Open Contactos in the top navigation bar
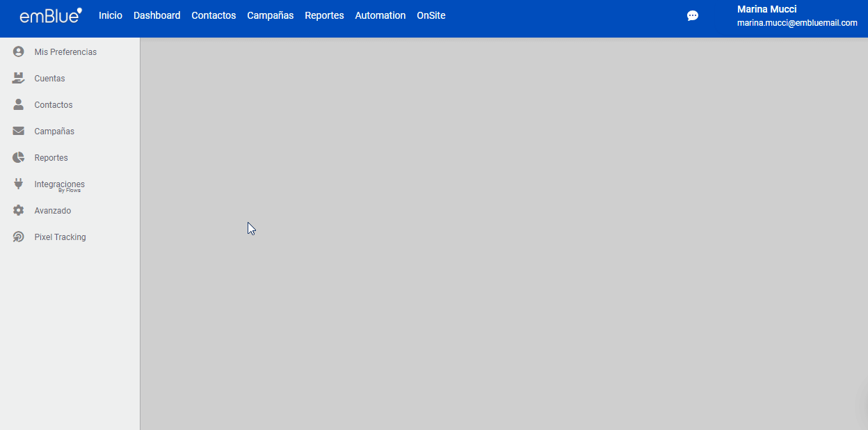The image size is (868, 430). coord(214,15)
